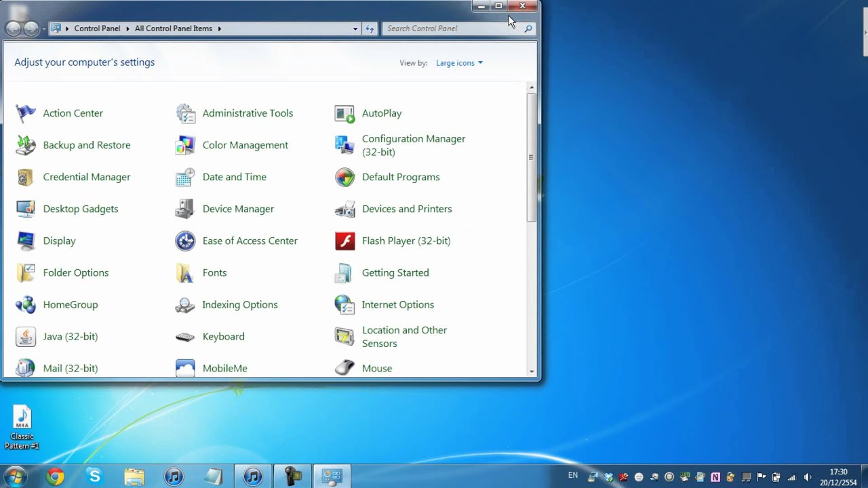Open the Windows Start menu
Image resolution: width=868 pixels, height=488 pixels.
pyautogui.click(x=14, y=476)
